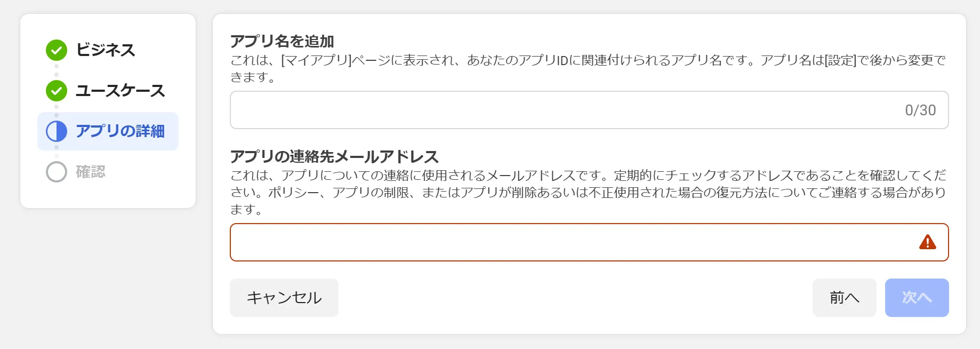Click the green checkmark icon next to ビジネス
This screenshot has height=349, width=980.
(56, 51)
